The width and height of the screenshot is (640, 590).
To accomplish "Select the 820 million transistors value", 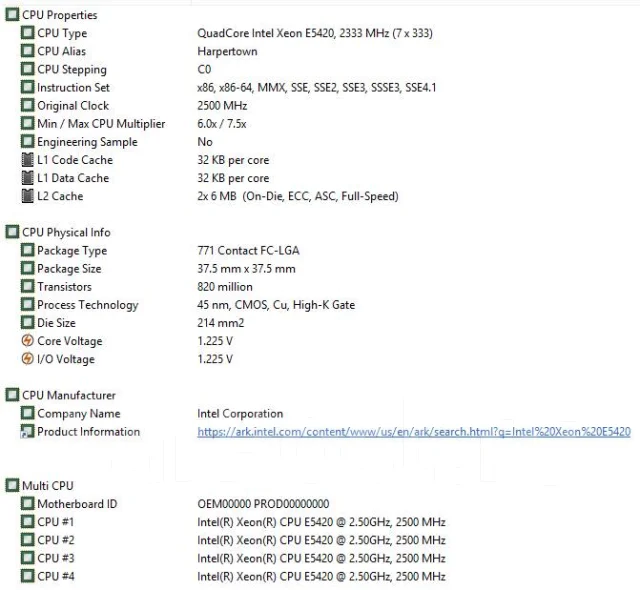I will 225,287.
